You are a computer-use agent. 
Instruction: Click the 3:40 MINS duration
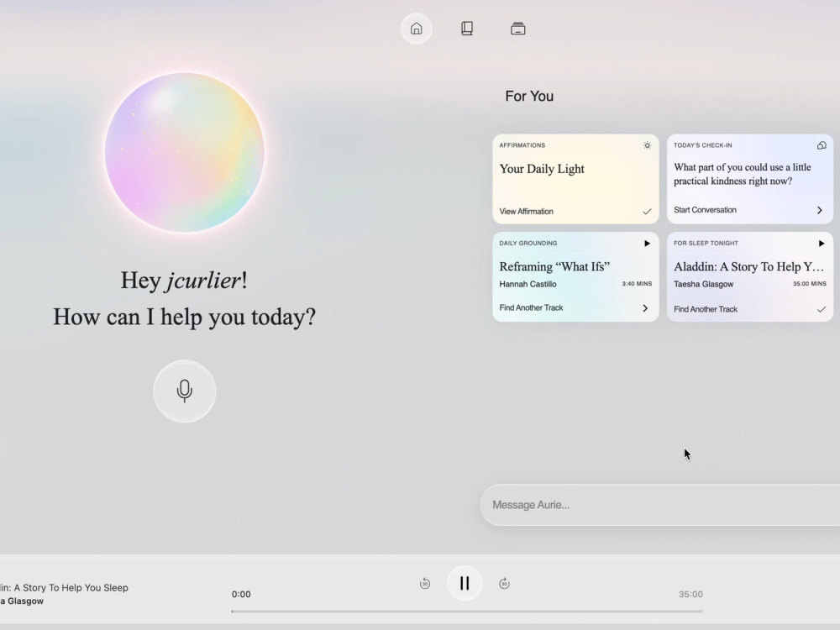coord(637,283)
